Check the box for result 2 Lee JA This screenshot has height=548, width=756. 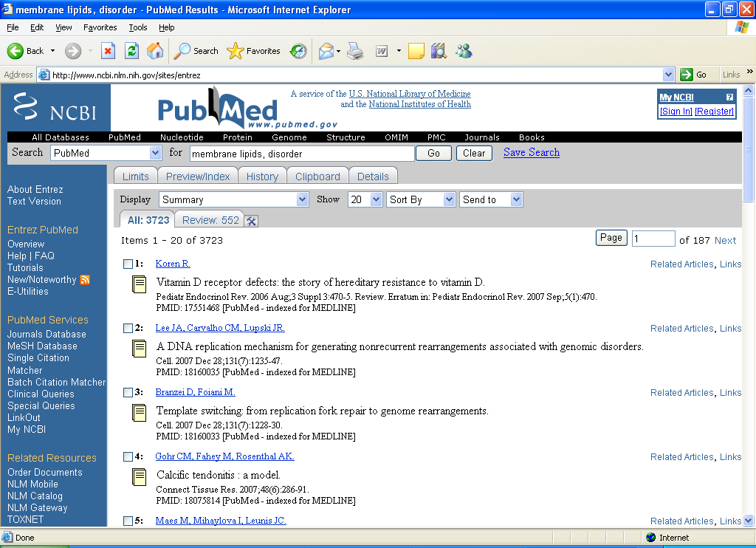128,328
